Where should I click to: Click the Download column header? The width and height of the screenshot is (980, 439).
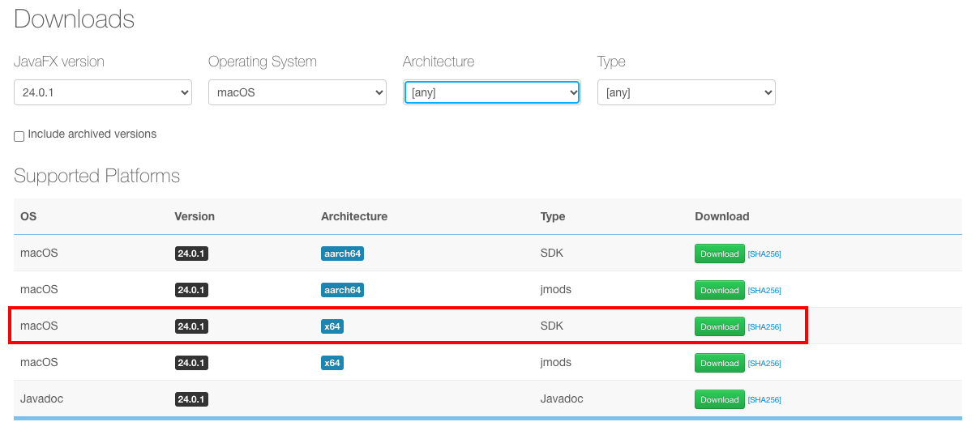tap(721, 216)
